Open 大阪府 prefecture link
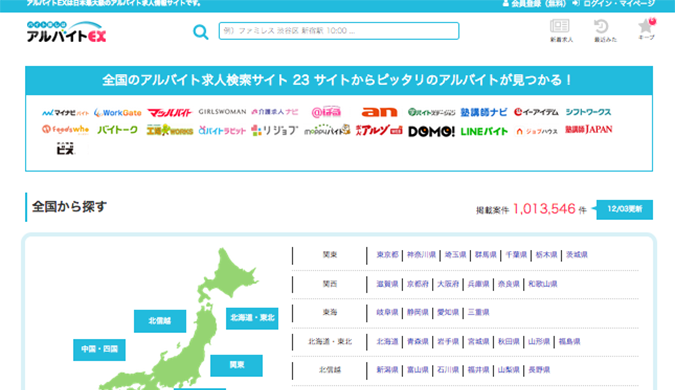The image size is (675, 390). tap(448, 284)
